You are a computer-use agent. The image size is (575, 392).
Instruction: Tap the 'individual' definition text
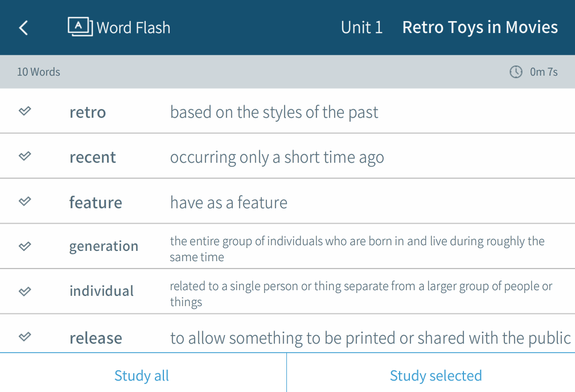point(361,294)
